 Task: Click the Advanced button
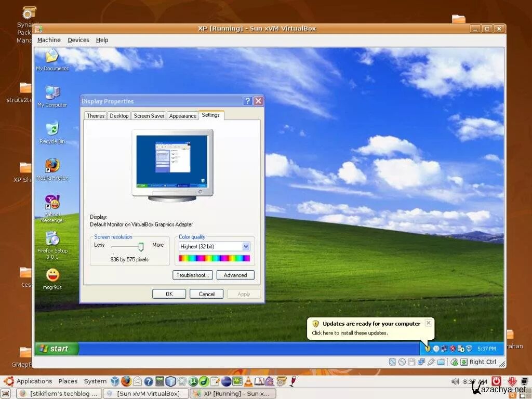tap(235, 275)
